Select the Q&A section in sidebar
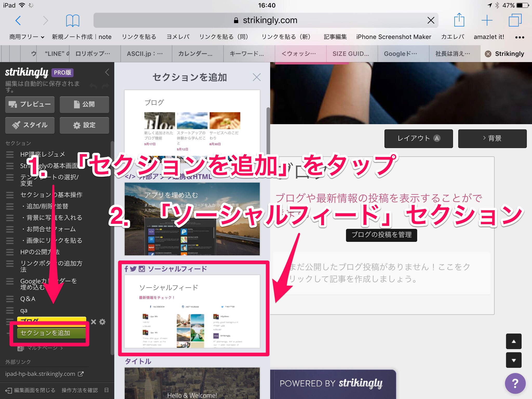Screen dimensions: 532x399 tap(28, 299)
